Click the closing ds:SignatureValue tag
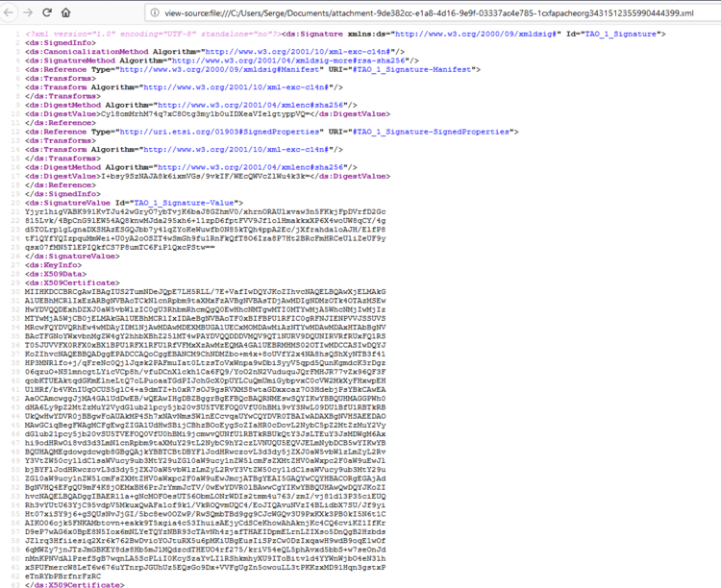This screenshot has height=588, width=721. (72, 257)
